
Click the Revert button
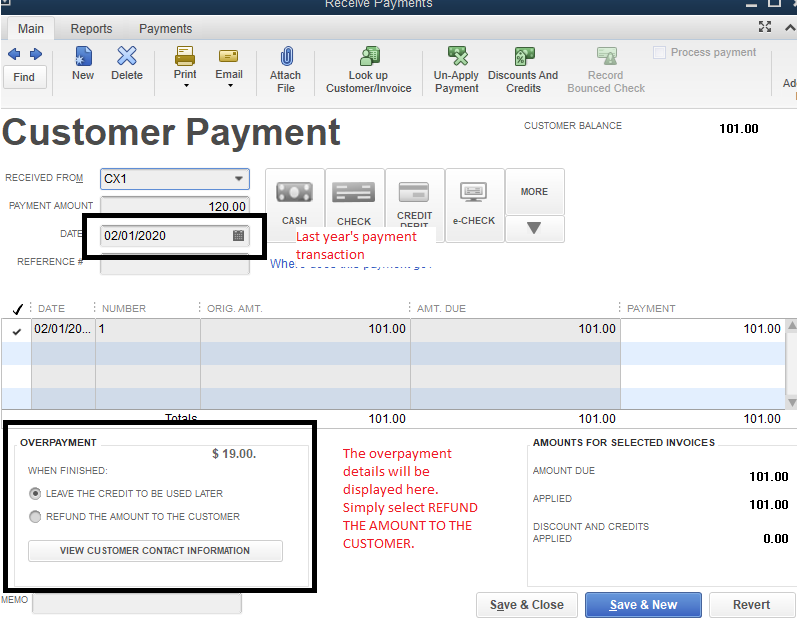[x=751, y=605]
